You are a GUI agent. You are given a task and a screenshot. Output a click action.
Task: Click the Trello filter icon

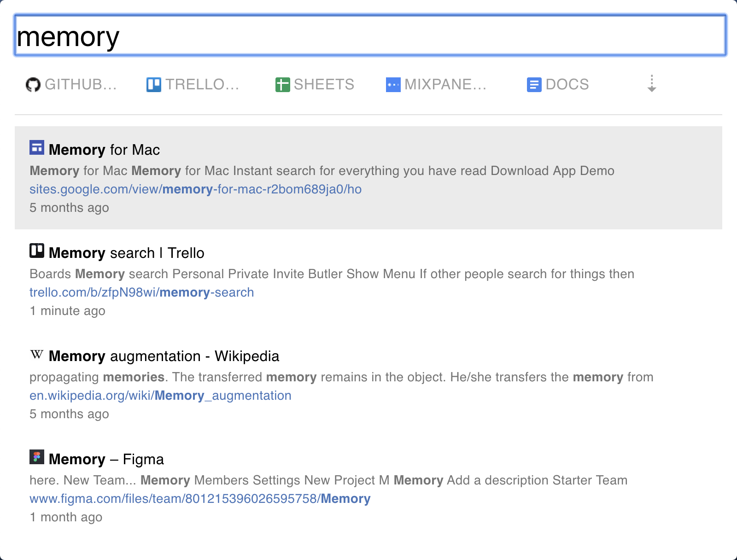pyautogui.click(x=153, y=85)
